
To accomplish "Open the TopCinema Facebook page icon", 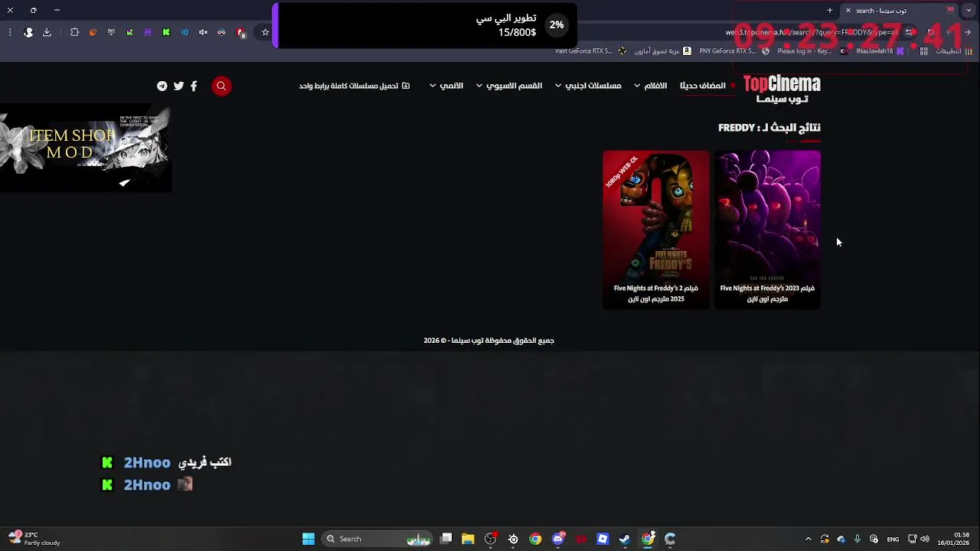I will tap(194, 86).
